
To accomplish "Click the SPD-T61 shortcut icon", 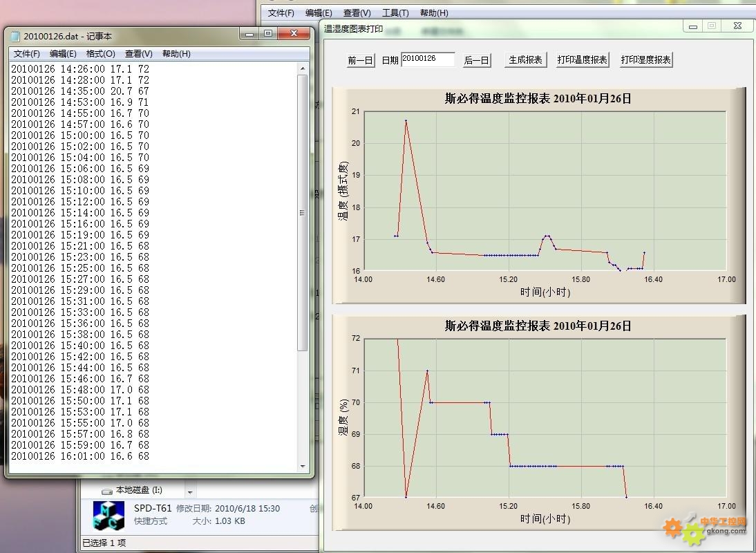I will pyautogui.click(x=108, y=516).
